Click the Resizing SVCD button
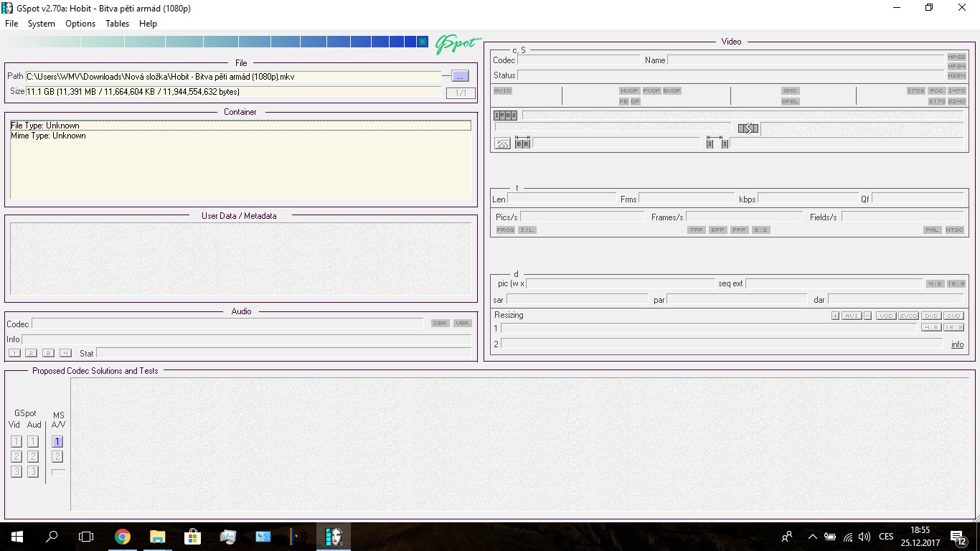 [x=908, y=316]
